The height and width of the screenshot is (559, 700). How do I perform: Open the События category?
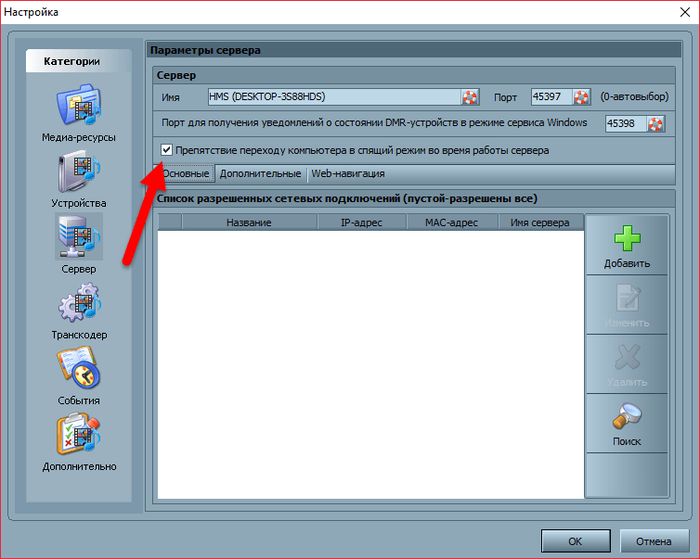pyautogui.click(x=79, y=376)
